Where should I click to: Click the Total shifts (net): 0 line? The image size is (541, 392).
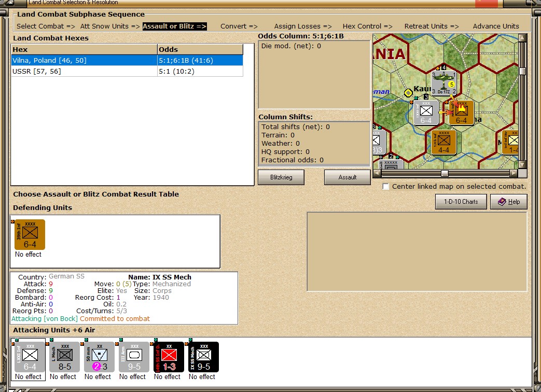click(x=295, y=127)
